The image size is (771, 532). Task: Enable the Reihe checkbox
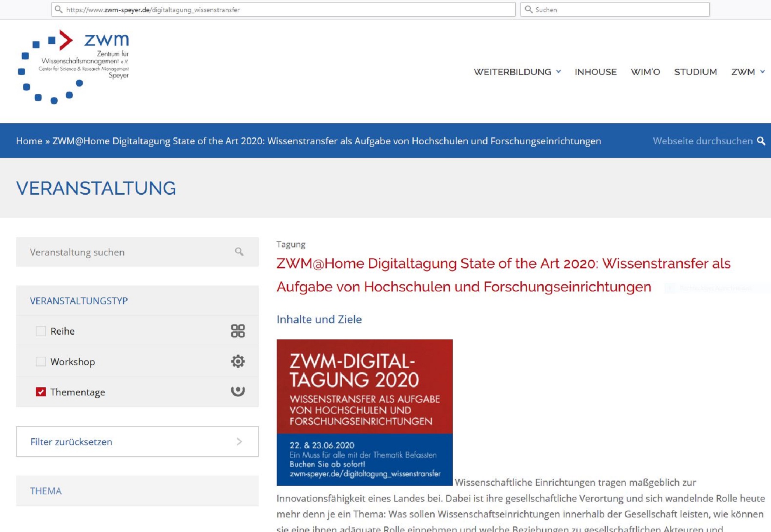point(41,331)
